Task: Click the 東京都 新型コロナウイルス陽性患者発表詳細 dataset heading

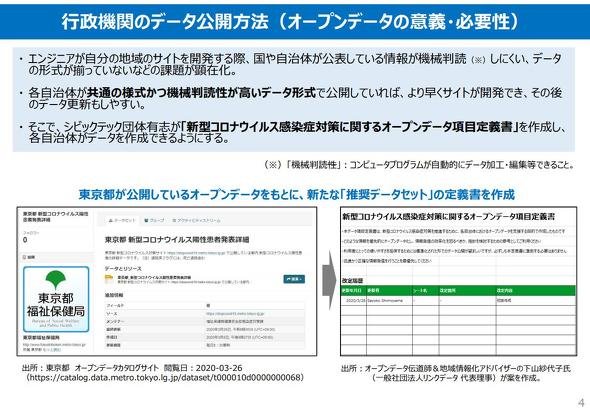Action: tap(177, 239)
